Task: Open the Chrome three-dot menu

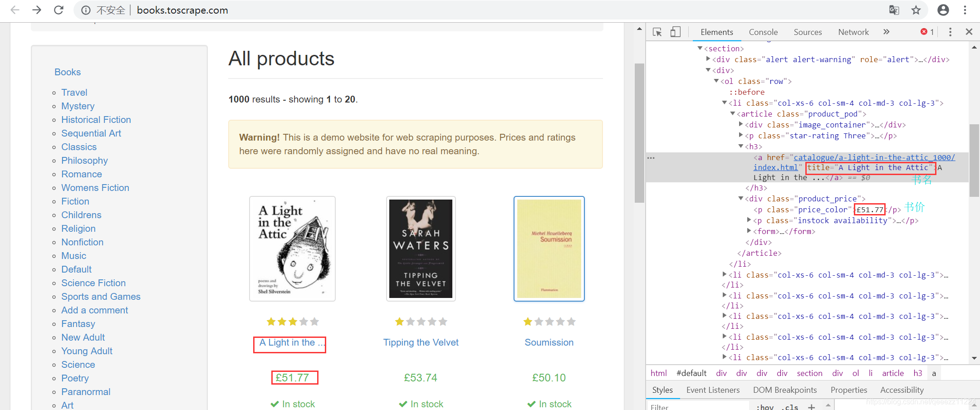Action: [965, 10]
